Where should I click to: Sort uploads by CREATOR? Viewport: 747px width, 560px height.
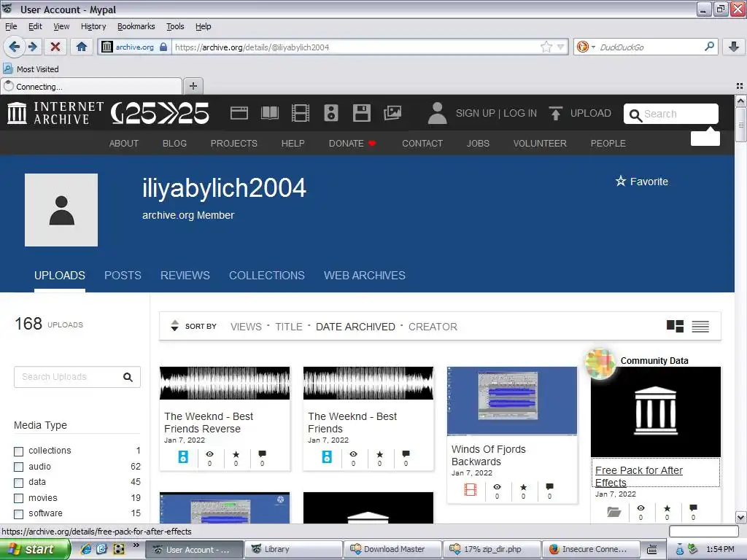(x=433, y=327)
